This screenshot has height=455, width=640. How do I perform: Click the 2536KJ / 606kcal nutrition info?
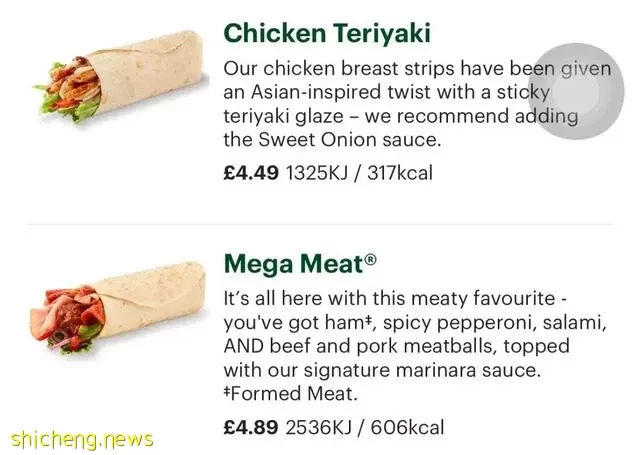click(x=364, y=427)
